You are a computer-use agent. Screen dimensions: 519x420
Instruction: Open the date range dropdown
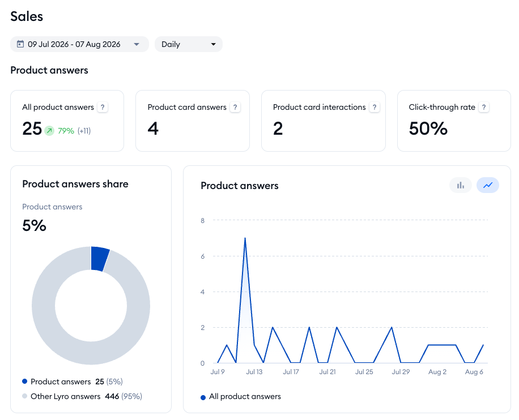(x=79, y=44)
